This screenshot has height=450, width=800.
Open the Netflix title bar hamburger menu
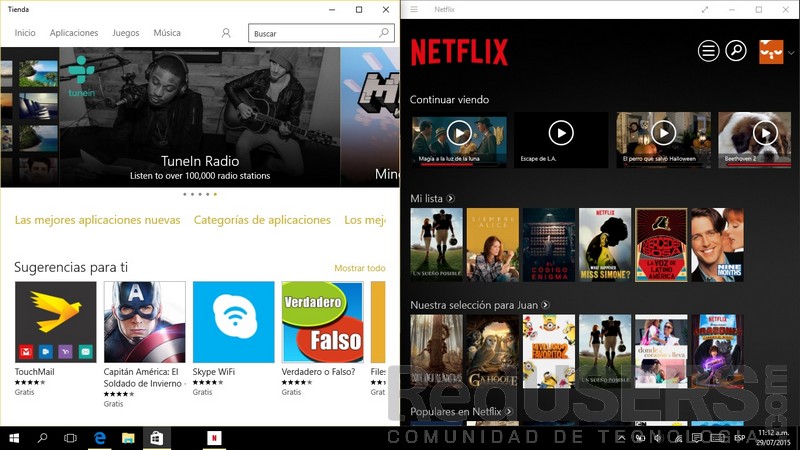pyautogui.click(x=414, y=10)
